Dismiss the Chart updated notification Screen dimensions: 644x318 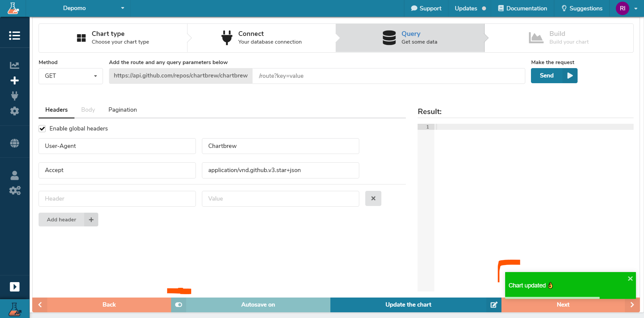[630, 279]
